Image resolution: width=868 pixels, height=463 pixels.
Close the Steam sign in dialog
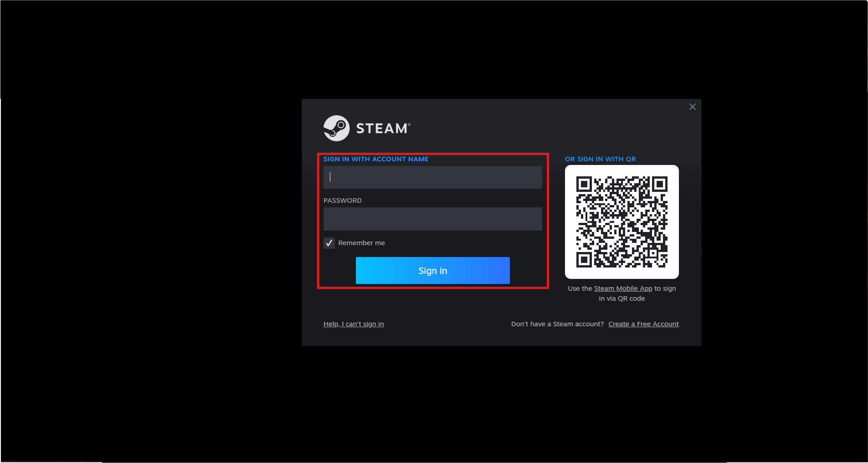[x=692, y=106]
